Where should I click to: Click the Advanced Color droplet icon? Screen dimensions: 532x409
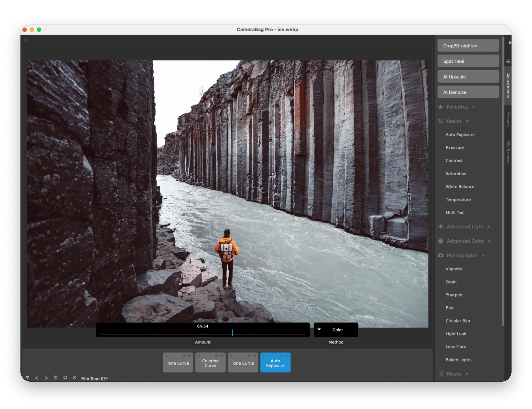(440, 241)
